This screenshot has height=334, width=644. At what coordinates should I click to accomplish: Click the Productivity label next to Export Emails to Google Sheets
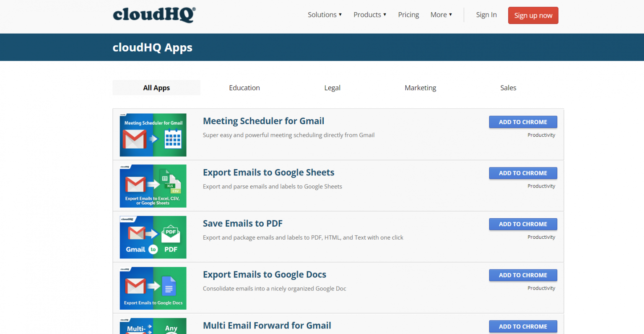pos(541,186)
